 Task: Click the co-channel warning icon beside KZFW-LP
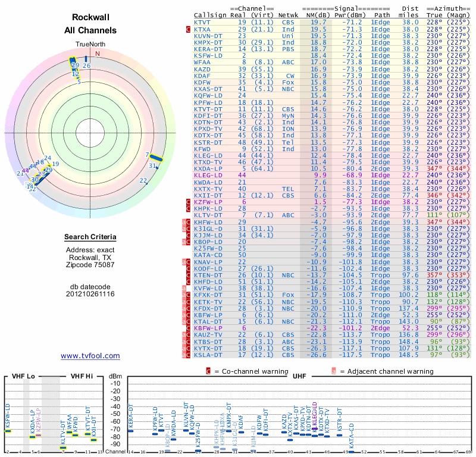(188, 202)
